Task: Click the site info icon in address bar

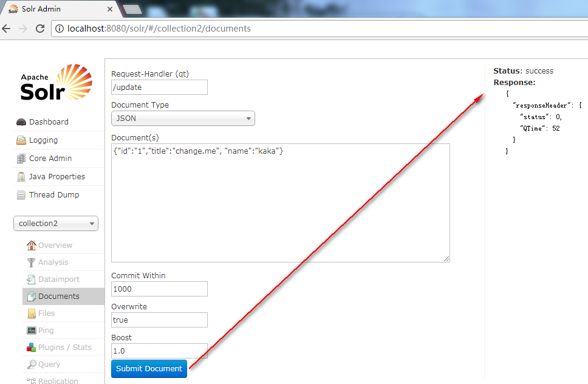Action: 60,29
